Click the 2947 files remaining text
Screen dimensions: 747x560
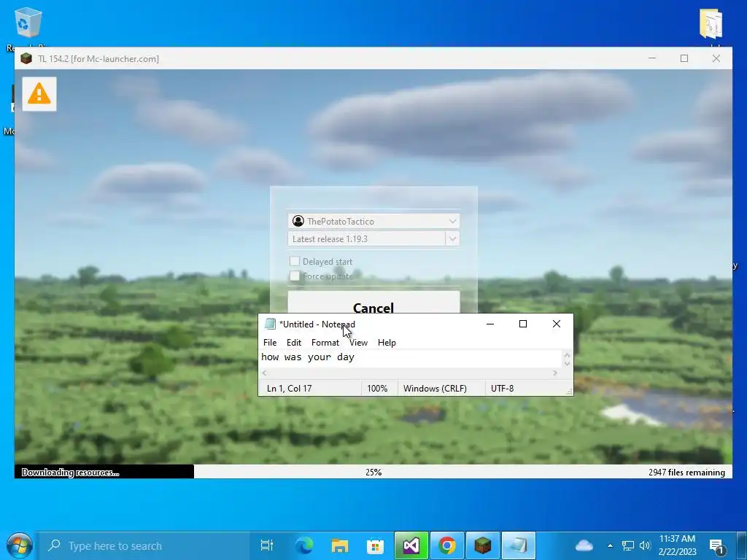pyautogui.click(x=686, y=472)
